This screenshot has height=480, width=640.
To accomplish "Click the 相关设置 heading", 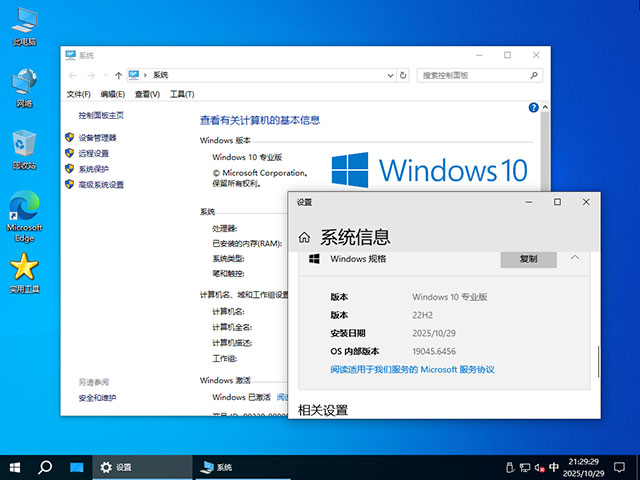I will click(x=322, y=410).
